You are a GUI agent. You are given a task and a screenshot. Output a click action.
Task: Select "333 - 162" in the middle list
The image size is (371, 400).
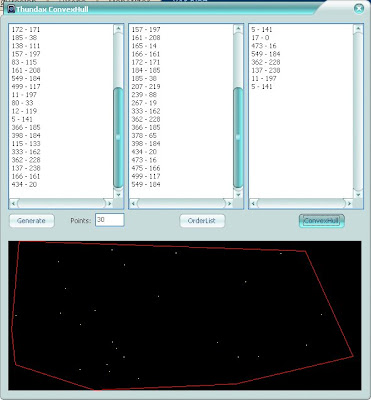[146, 111]
